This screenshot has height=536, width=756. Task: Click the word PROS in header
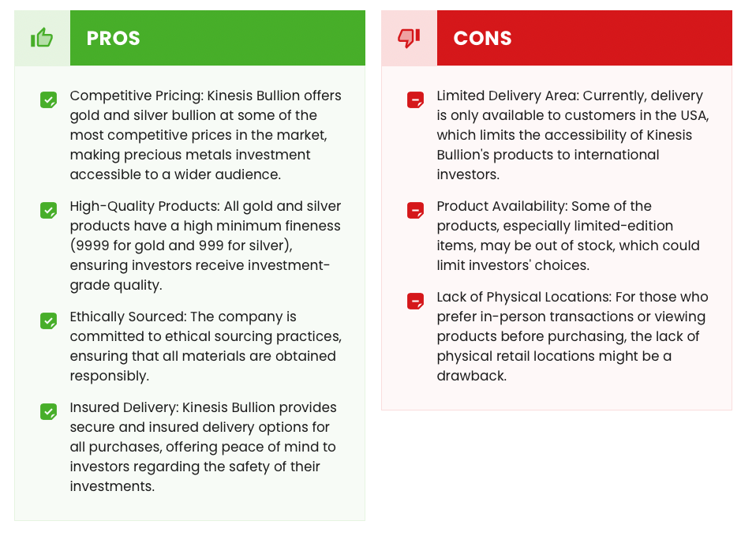point(114,38)
